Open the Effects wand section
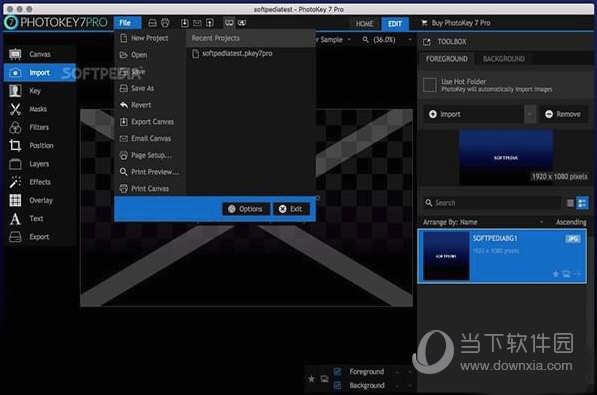Viewport: 597px width, 395px height. pyautogui.click(x=40, y=182)
